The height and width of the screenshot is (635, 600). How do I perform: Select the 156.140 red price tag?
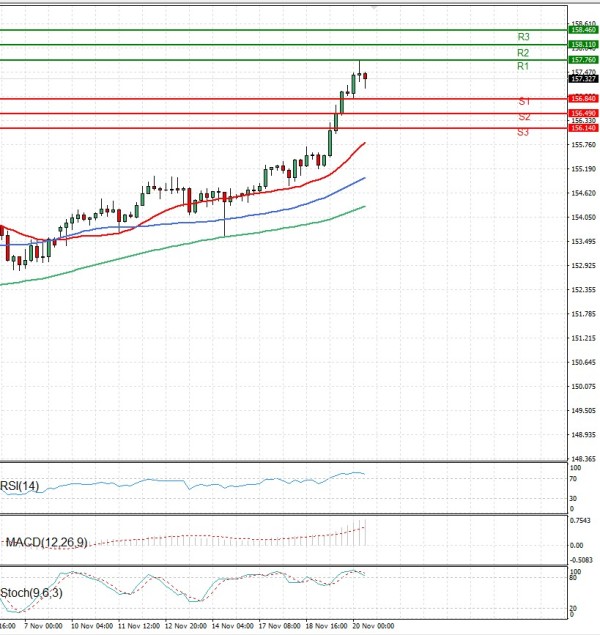(583, 128)
